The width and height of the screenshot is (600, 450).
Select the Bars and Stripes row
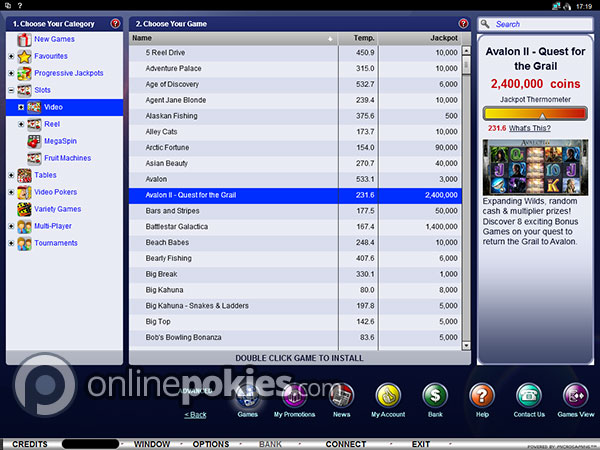[295, 211]
